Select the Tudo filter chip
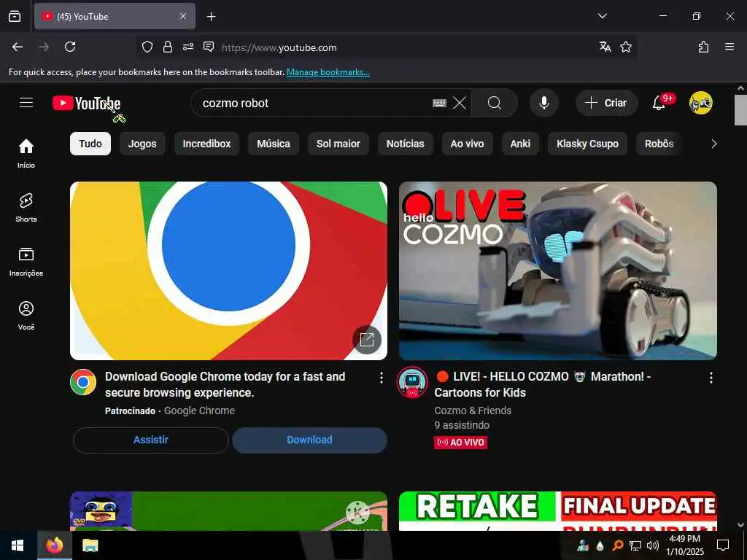This screenshot has width=747, height=560. 90,144
